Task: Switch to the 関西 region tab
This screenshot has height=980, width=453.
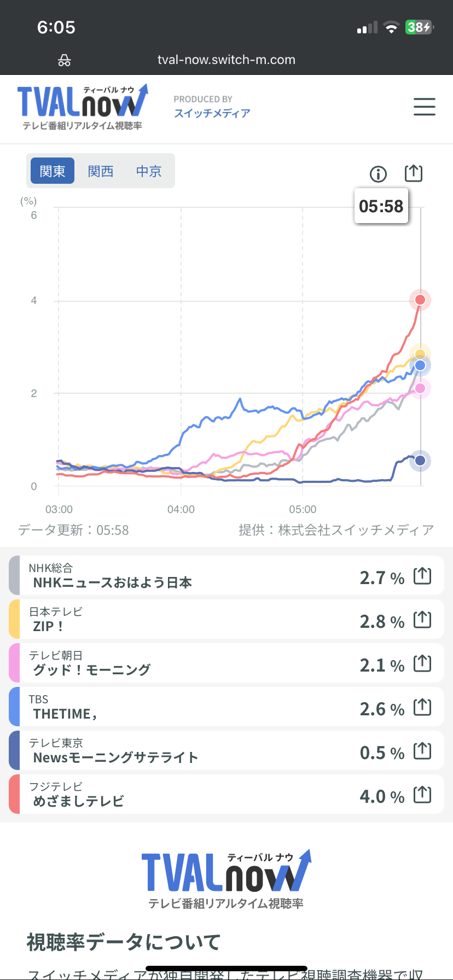Action: point(101,171)
